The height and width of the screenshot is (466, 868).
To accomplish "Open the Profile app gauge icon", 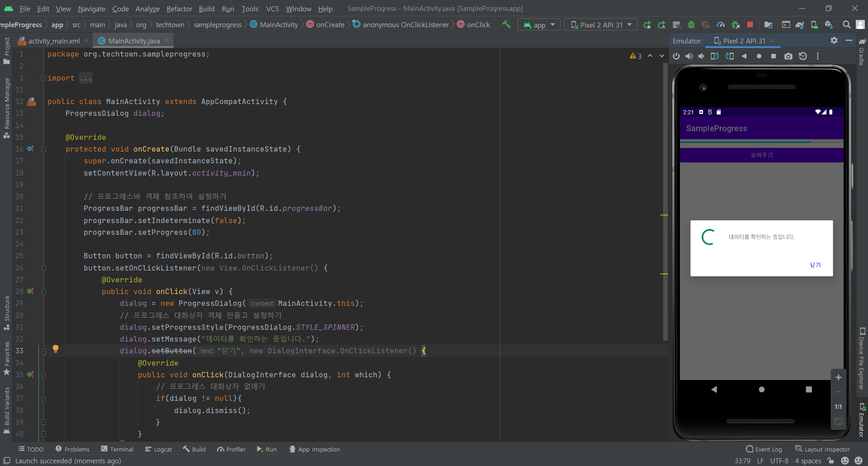I will (x=721, y=25).
